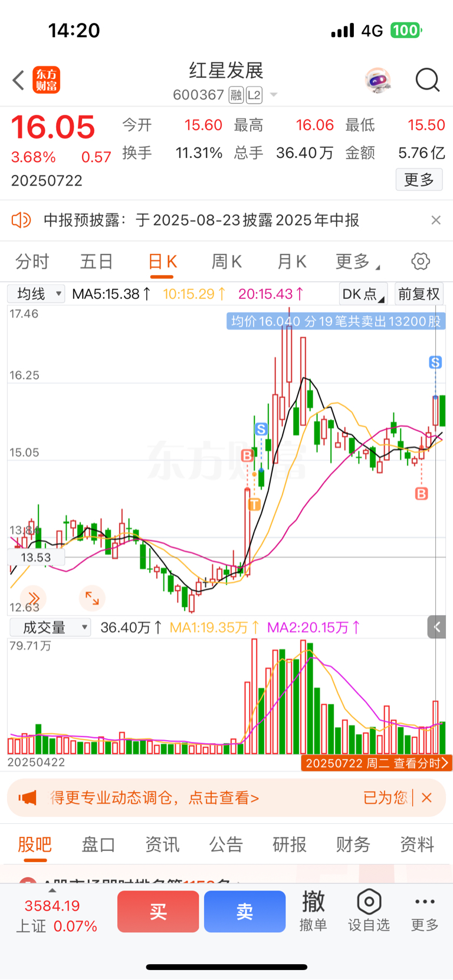The image size is (453, 980).
Task: Collapse side panel with left chevron
Action: (436, 627)
